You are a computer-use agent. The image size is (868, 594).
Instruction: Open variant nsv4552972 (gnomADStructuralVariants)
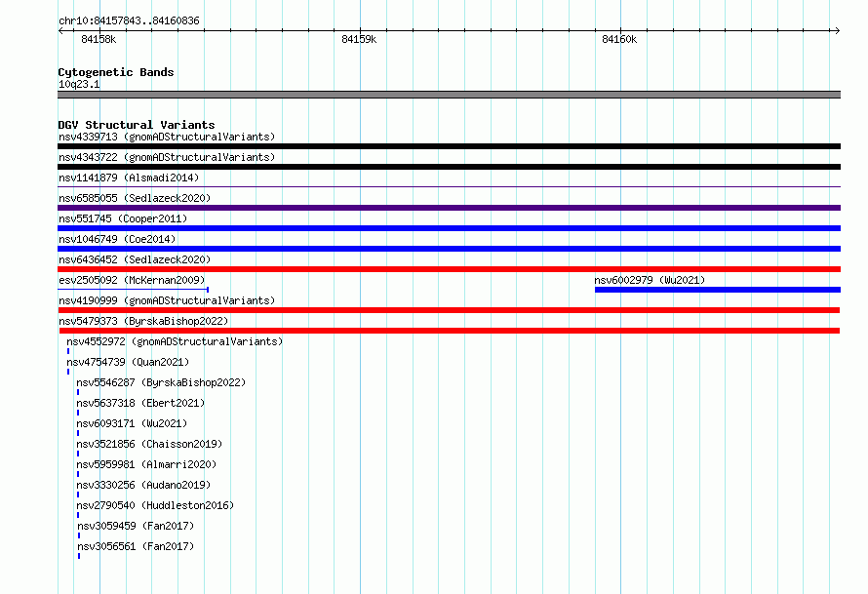[x=175, y=341]
